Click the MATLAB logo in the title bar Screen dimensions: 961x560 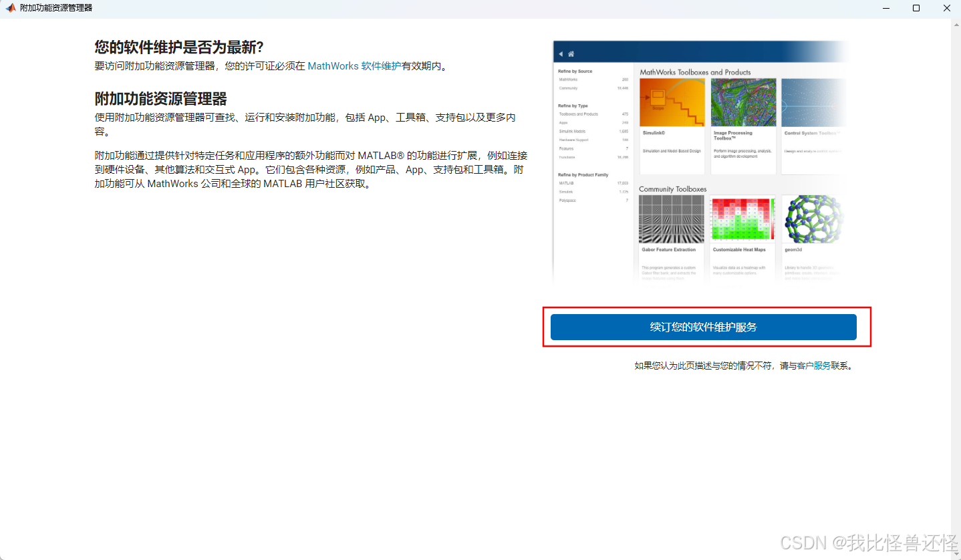[11, 8]
